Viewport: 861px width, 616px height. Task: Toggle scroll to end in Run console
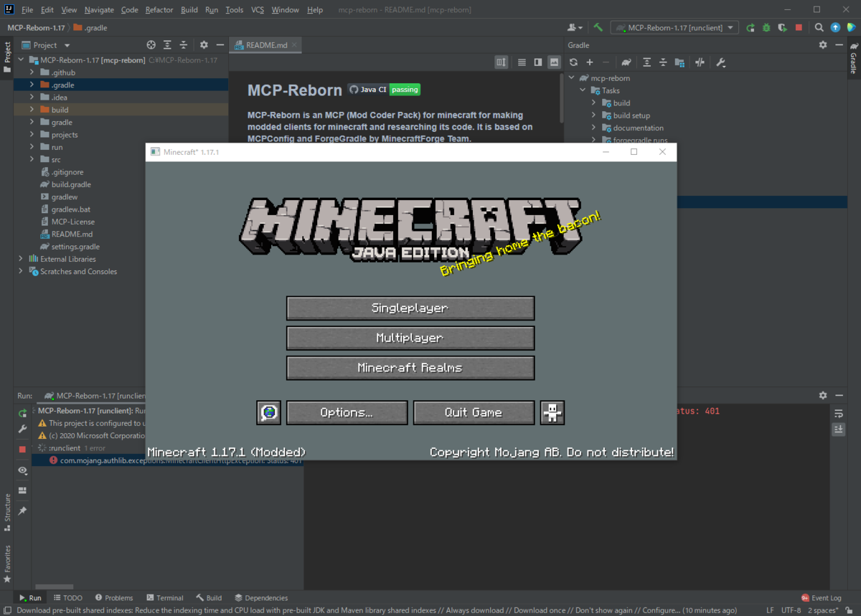pyautogui.click(x=838, y=429)
